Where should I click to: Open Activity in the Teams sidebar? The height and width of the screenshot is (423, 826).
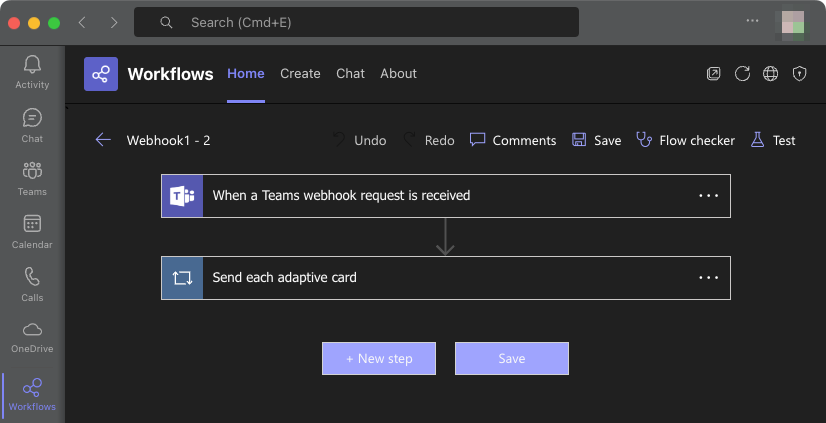pyautogui.click(x=32, y=72)
